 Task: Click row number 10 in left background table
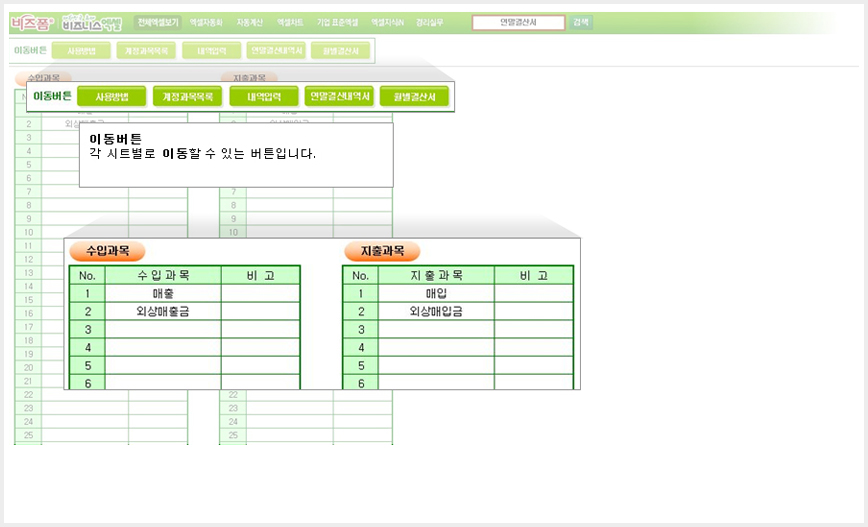(x=28, y=232)
